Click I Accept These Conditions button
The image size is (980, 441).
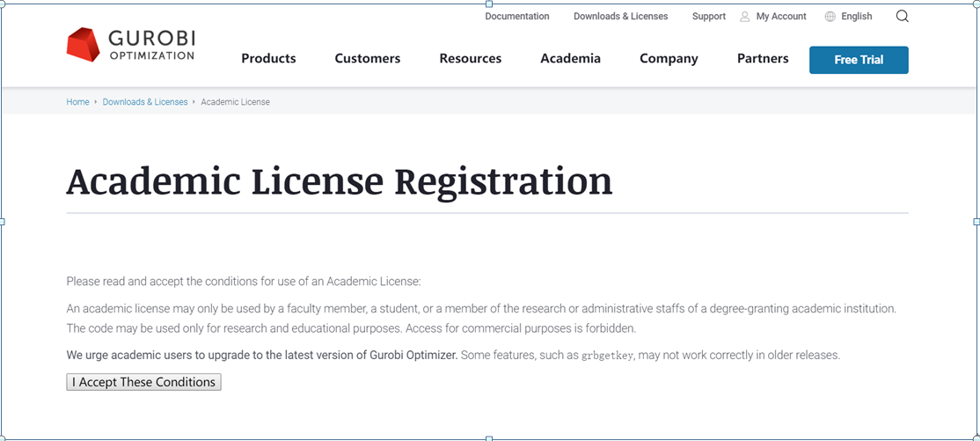(143, 382)
